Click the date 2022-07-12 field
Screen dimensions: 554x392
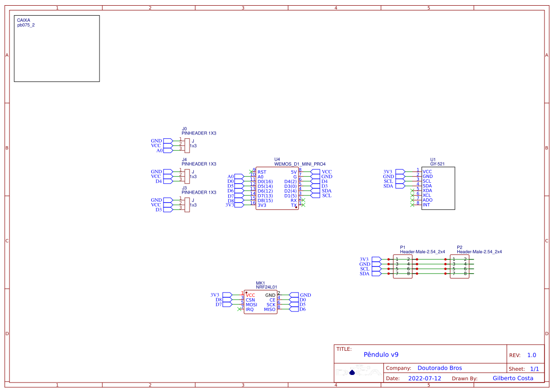click(x=426, y=378)
